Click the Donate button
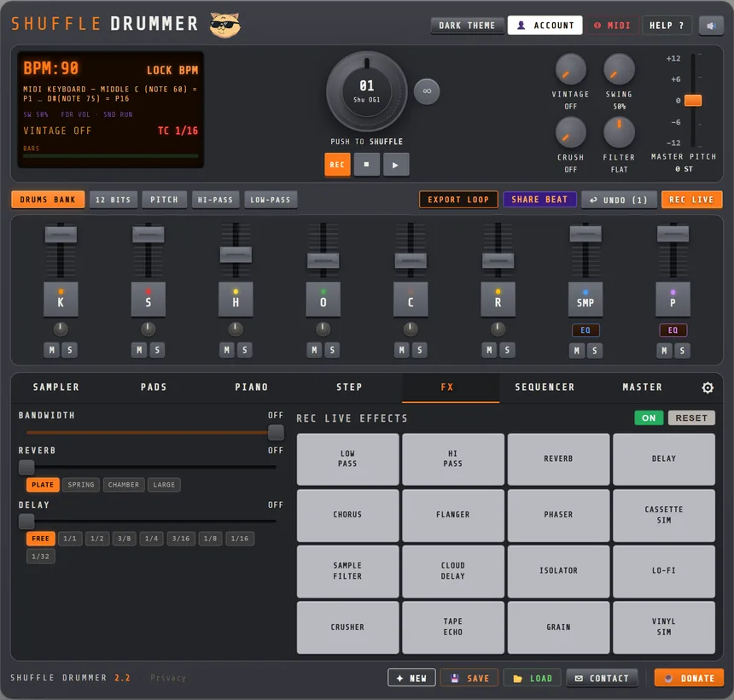The width and height of the screenshot is (734, 700). [x=689, y=678]
